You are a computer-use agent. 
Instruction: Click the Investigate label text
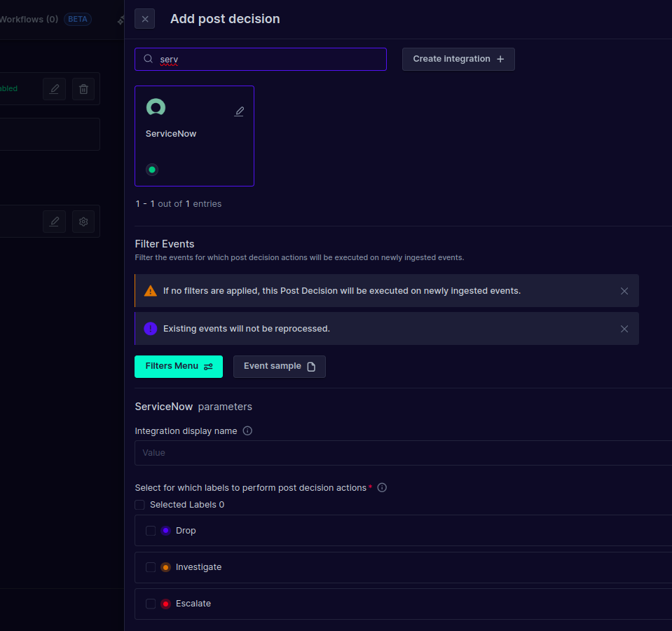pos(198,567)
